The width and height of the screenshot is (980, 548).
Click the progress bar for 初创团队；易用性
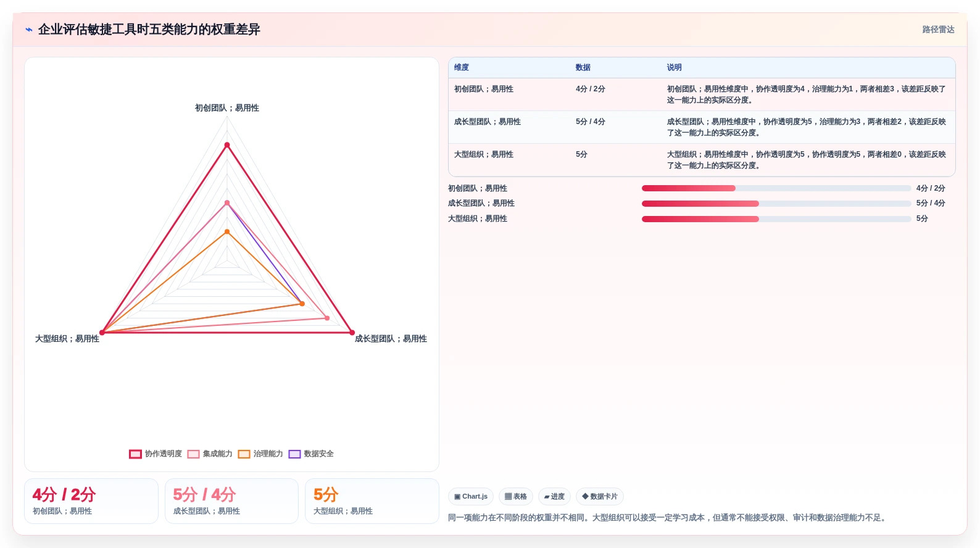tap(776, 188)
